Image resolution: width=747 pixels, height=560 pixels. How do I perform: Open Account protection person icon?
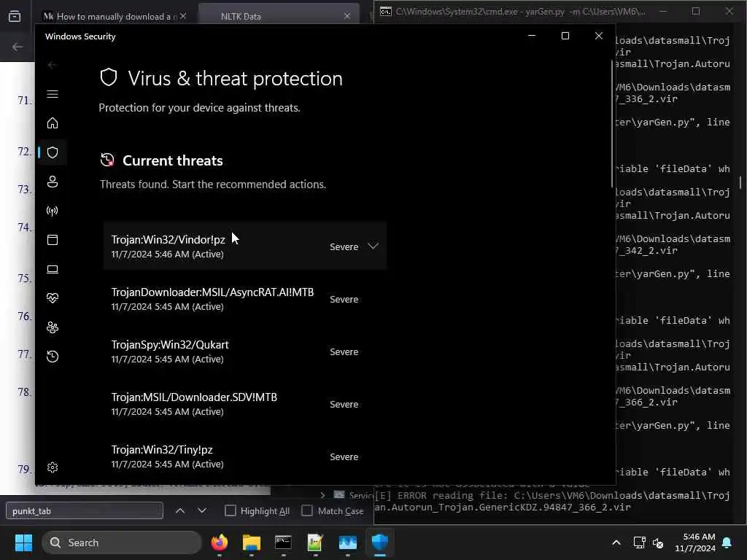click(53, 182)
